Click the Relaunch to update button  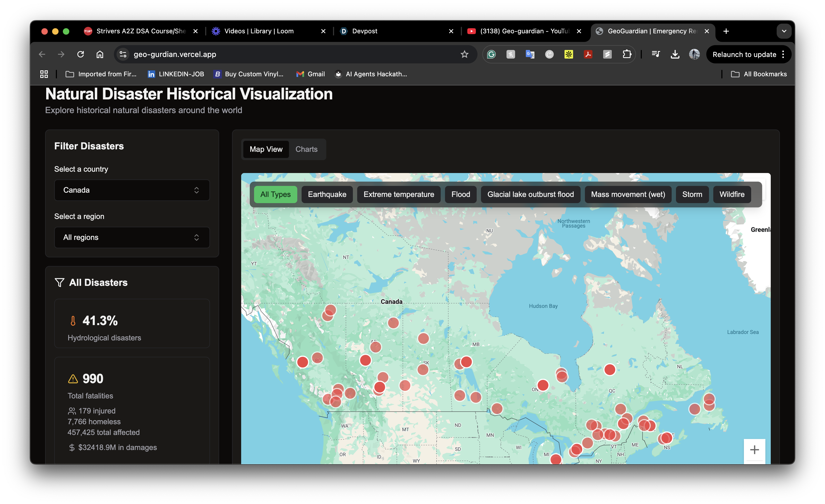pos(744,54)
